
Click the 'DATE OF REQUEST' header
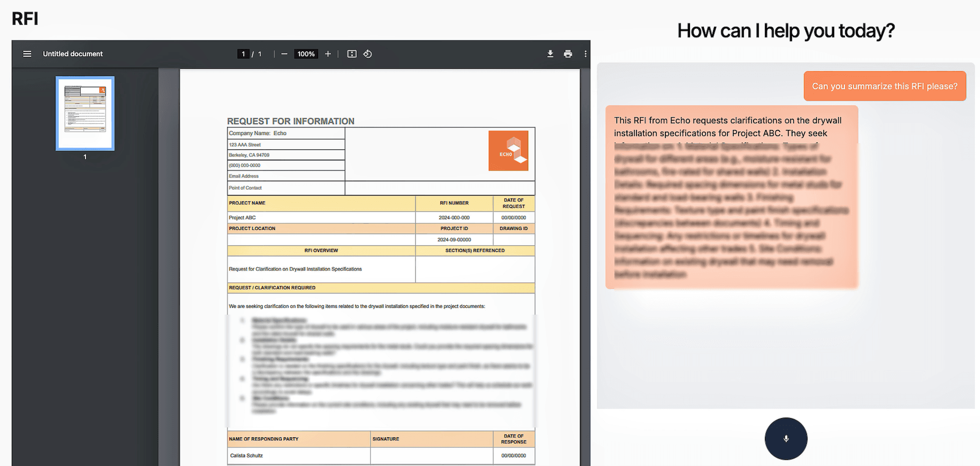[x=514, y=203]
